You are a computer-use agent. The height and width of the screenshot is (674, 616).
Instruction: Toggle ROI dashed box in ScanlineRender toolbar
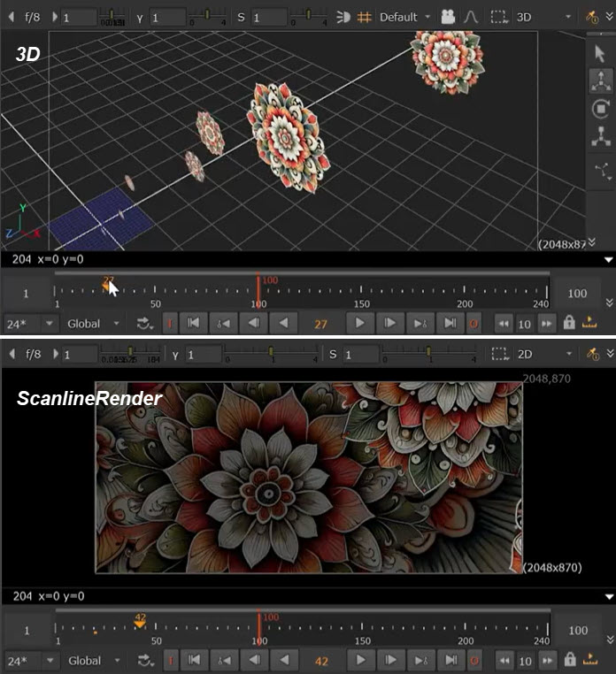point(499,354)
